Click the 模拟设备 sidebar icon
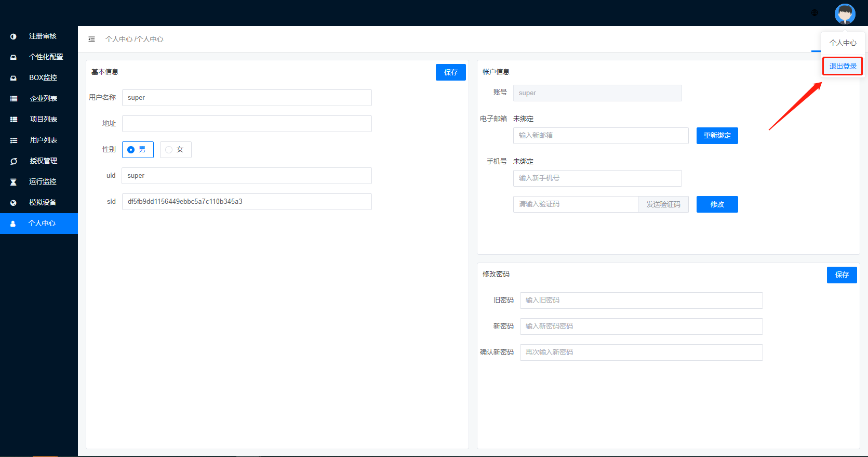The width and height of the screenshot is (868, 457). click(14, 203)
